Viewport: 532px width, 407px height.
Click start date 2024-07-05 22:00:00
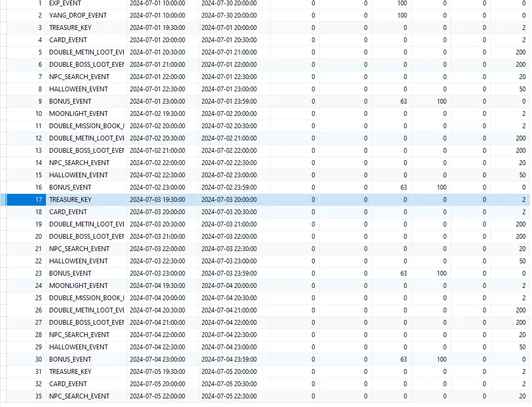(x=157, y=396)
